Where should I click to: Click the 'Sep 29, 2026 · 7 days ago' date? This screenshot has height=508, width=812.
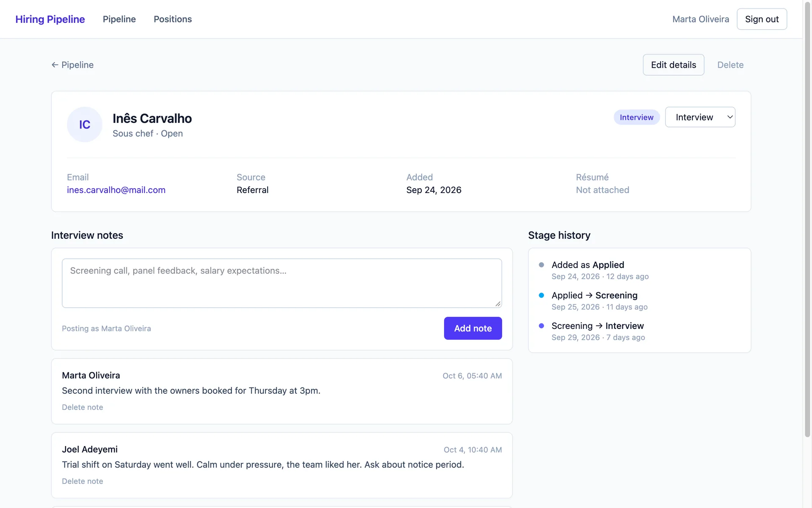pyautogui.click(x=598, y=337)
